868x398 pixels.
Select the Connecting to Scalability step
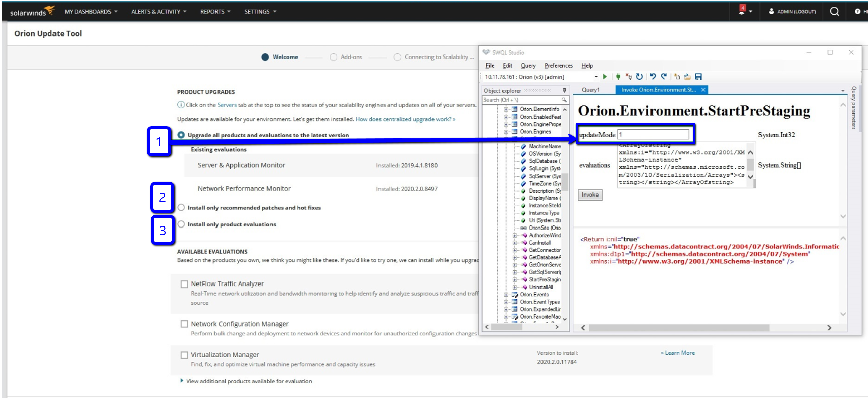coord(433,57)
